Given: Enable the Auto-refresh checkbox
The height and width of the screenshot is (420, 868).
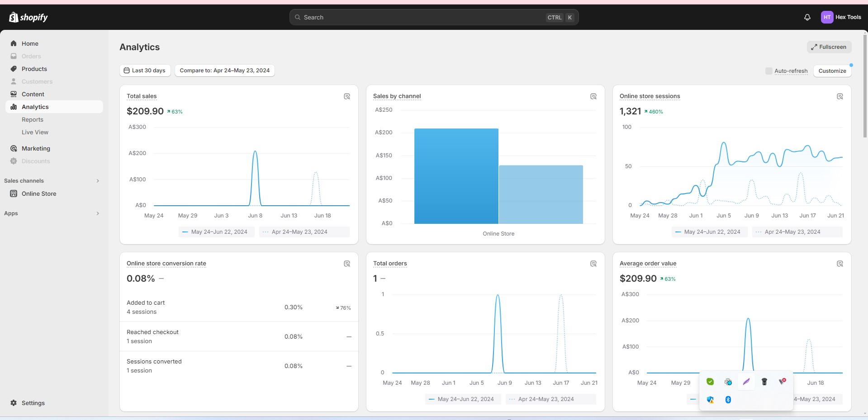Looking at the screenshot, I should tap(768, 71).
